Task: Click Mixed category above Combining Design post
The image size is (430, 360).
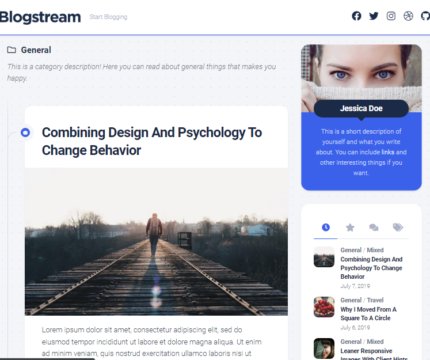Action: (x=375, y=250)
